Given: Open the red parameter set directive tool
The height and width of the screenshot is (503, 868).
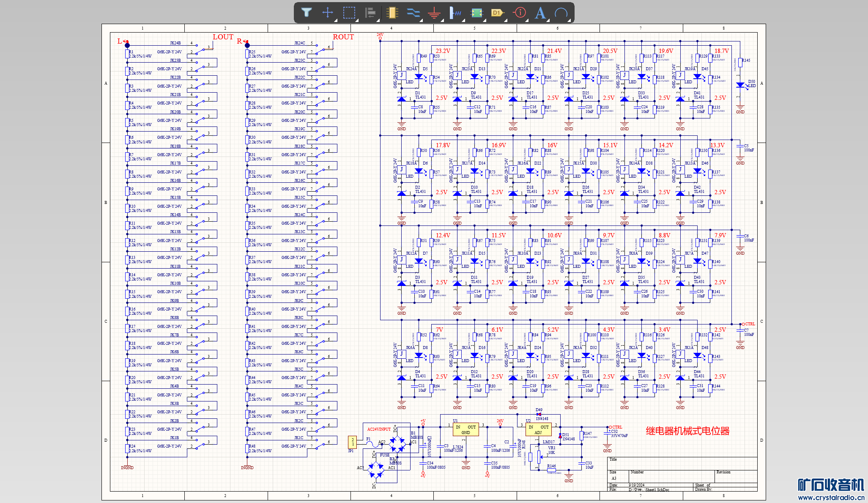Looking at the screenshot, I should tap(520, 13).
